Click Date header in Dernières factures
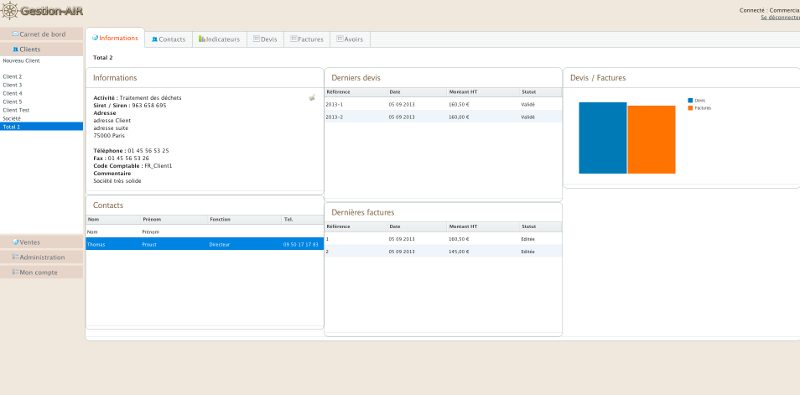The image size is (800, 395). coord(417,227)
